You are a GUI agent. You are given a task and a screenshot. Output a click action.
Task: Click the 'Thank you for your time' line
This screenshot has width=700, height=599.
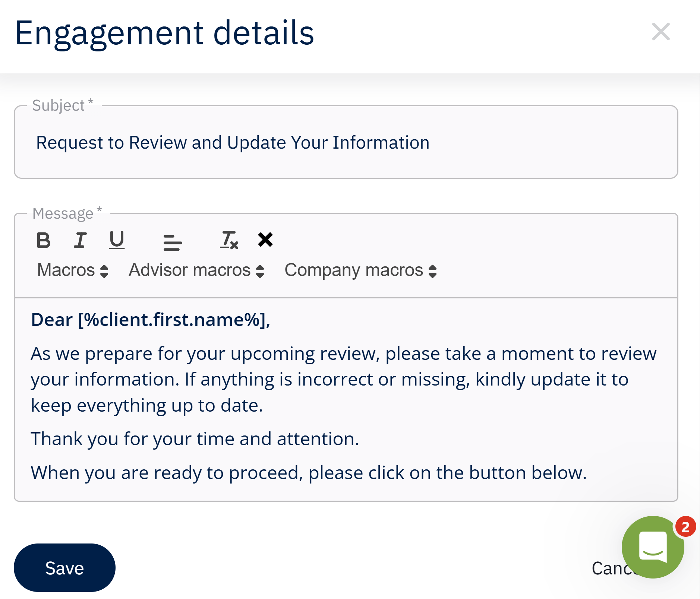(x=195, y=439)
